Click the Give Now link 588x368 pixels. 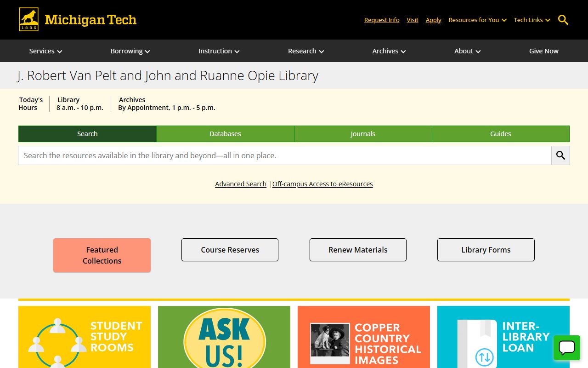544,51
